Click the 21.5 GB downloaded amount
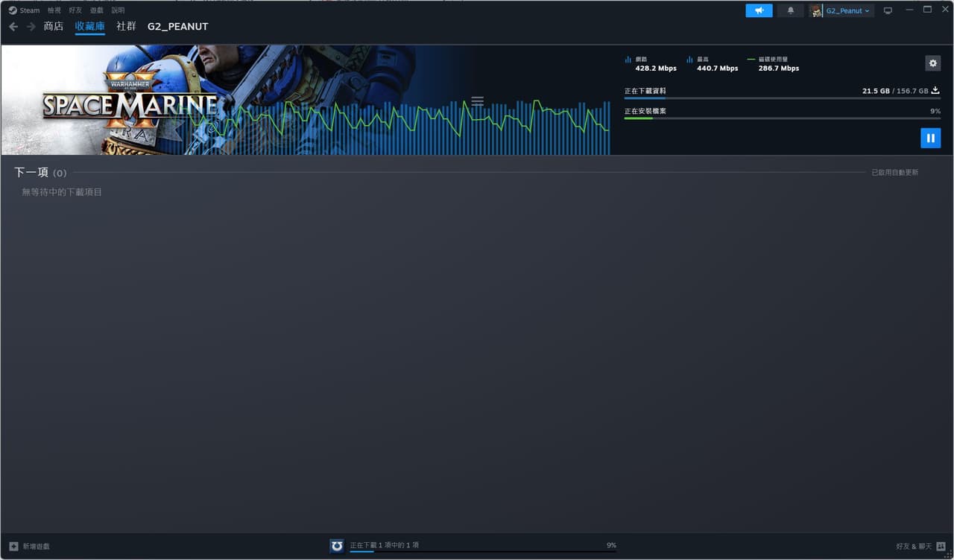The image size is (954, 560). (x=876, y=91)
